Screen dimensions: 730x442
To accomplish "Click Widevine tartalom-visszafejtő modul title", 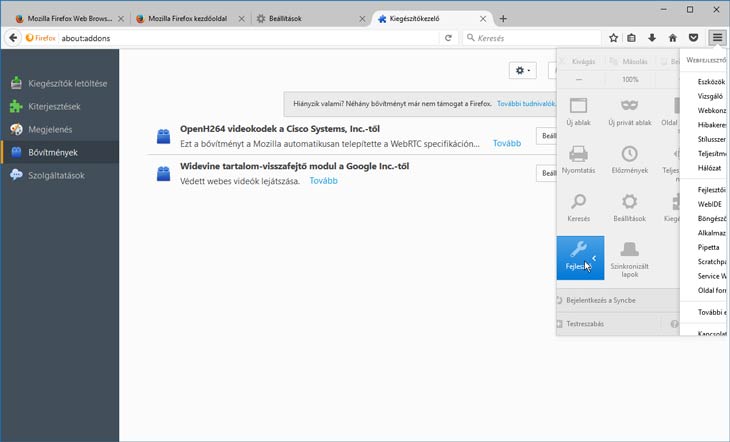I will click(294, 166).
